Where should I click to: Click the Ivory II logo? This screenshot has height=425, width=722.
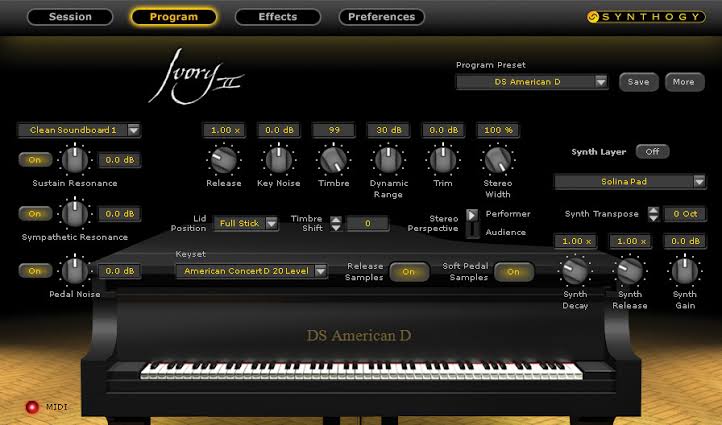pyautogui.click(x=196, y=76)
